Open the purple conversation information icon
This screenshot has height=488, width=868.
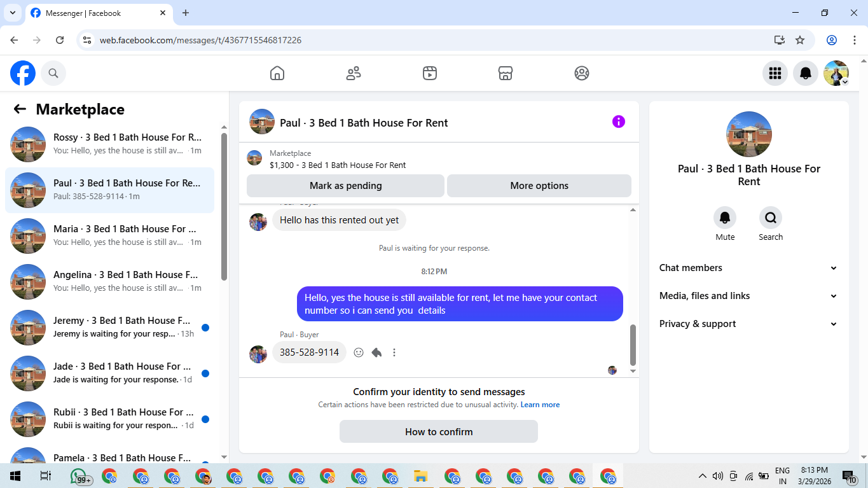tap(619, 122)
